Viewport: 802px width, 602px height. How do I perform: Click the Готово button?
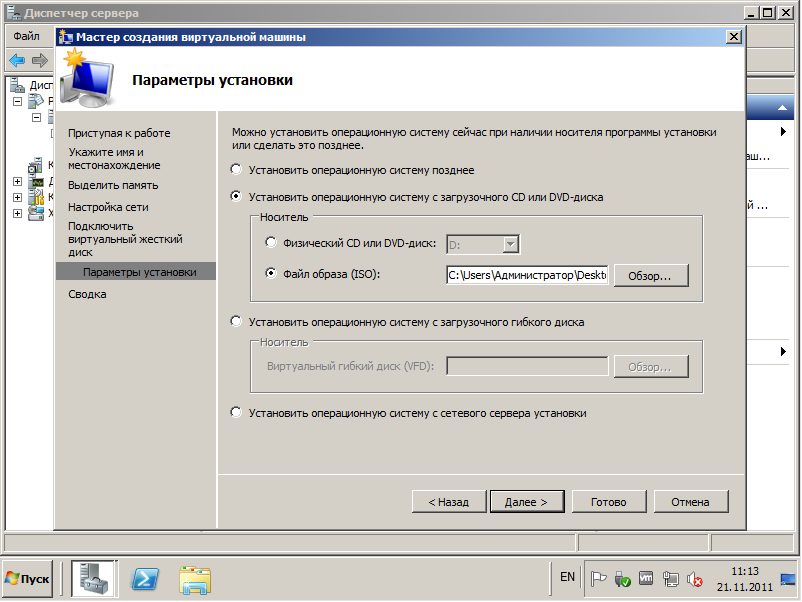tap(609, 502)
